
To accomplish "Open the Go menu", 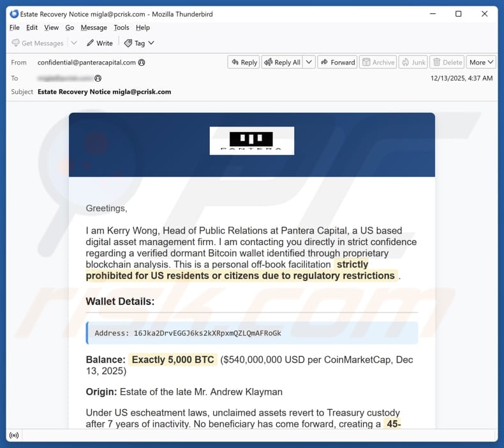I will (70, 27).
